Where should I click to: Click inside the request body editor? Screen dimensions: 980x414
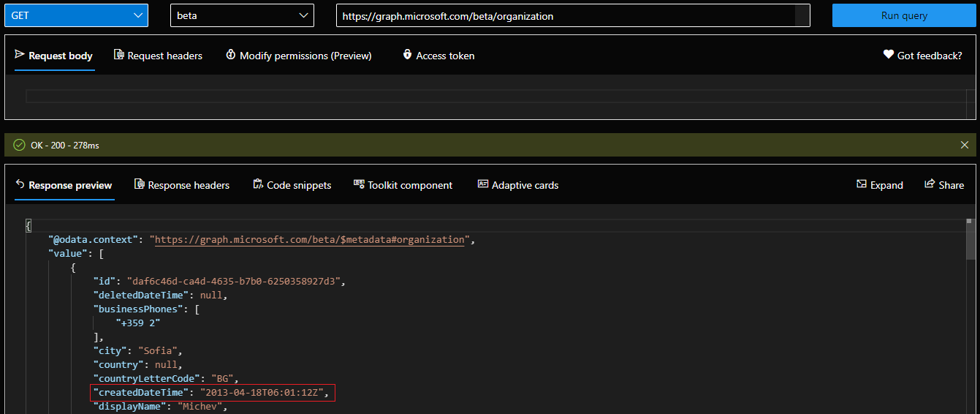pyautogui.click(x=490, y=97)
